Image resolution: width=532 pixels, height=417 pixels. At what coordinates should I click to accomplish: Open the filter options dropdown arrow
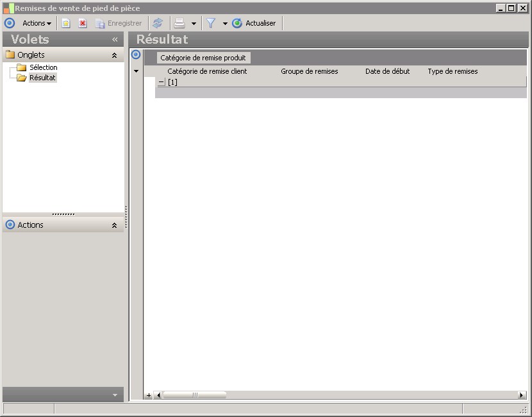(x=225, y=24)
